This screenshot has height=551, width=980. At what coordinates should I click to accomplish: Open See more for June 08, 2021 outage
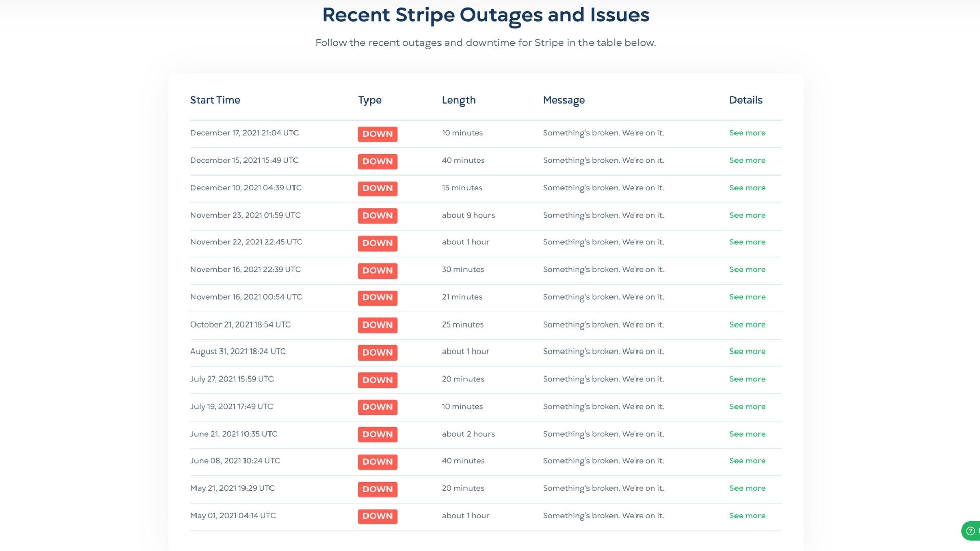[x=747, y=461]
